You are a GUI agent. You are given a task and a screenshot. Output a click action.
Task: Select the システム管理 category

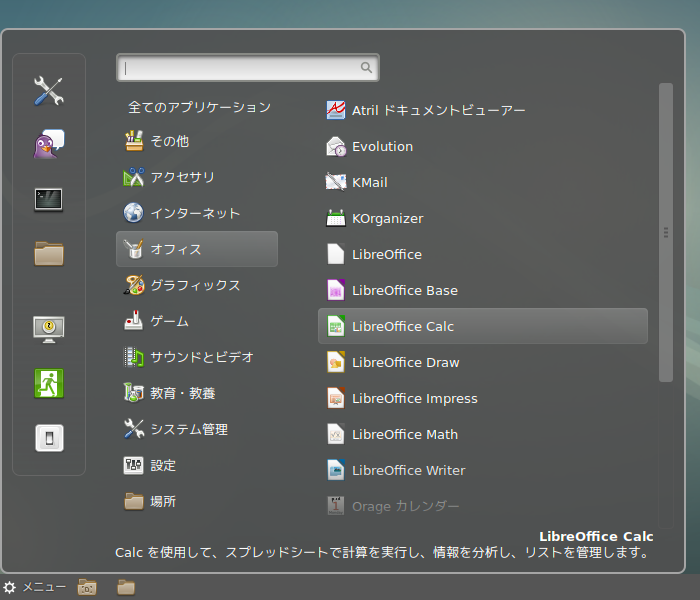pyautogui.click(x=197, y=429)
